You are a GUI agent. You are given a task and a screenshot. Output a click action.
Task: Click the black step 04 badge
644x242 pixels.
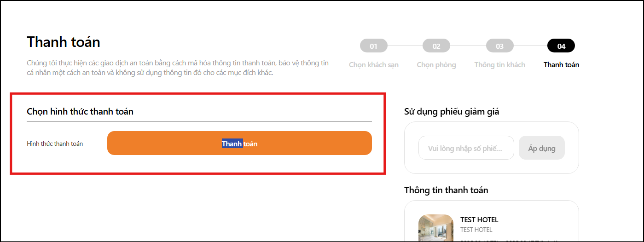click(x=561, y=46)
